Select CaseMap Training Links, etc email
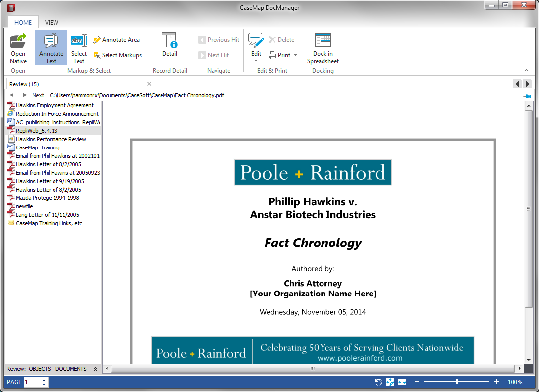The height and width of the screenshot is (392, 539). pyautogui.click(x=49, y=223)
